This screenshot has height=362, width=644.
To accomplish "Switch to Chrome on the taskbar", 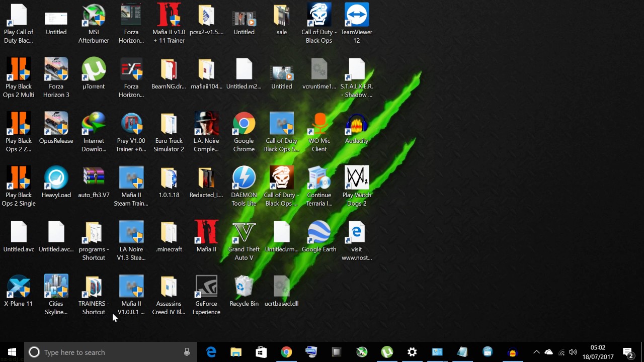I will coord(286,352).
